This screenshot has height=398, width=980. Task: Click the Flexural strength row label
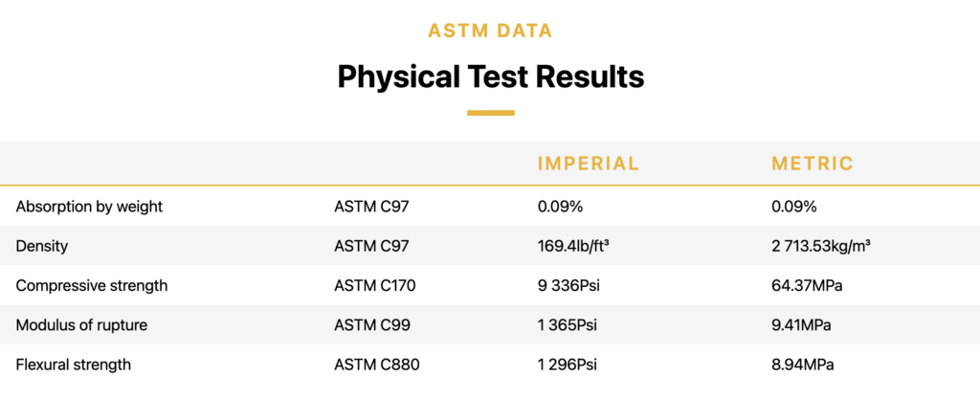point(74,365)
